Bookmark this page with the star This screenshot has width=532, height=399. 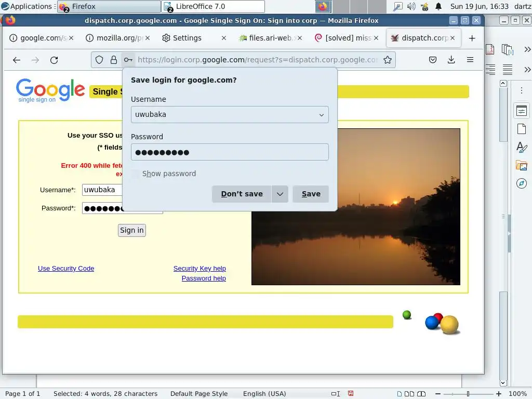click(388, 60)
